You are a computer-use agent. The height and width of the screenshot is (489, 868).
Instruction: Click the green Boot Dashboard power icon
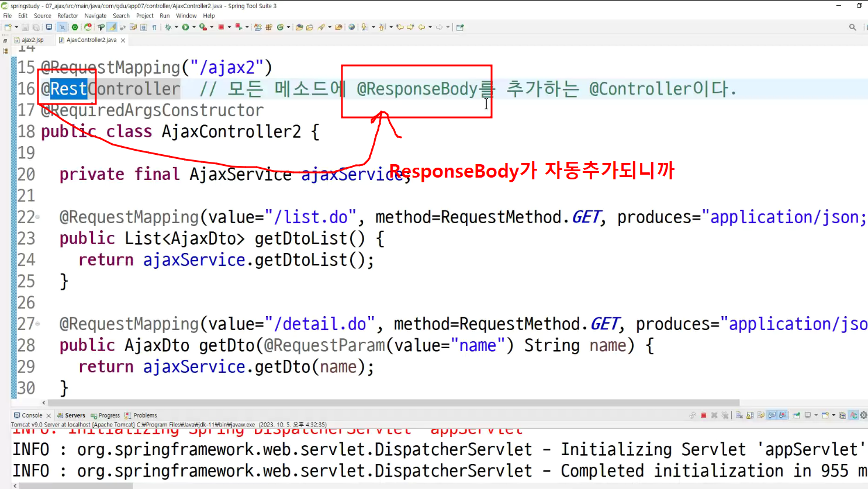75,27
